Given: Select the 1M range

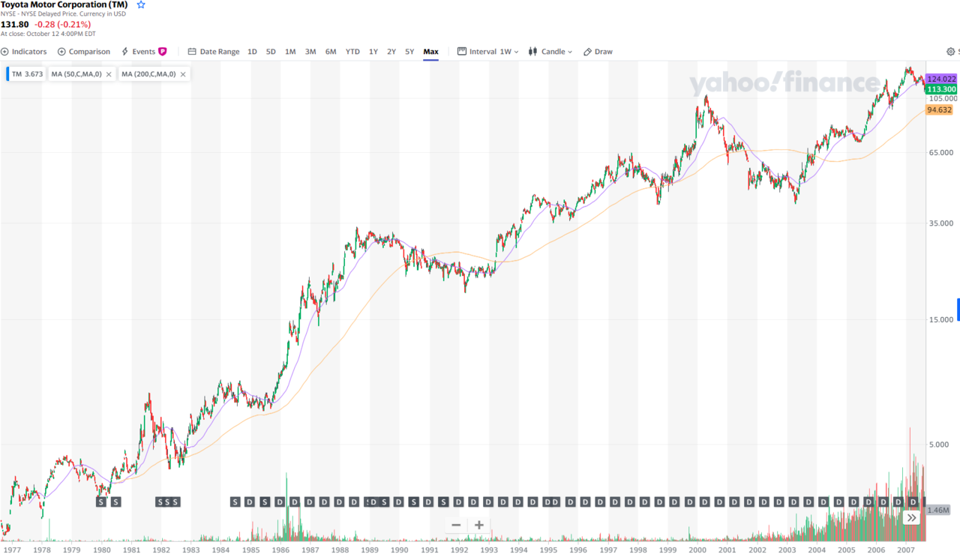Looking at the screenshot, I should [290, 52].
